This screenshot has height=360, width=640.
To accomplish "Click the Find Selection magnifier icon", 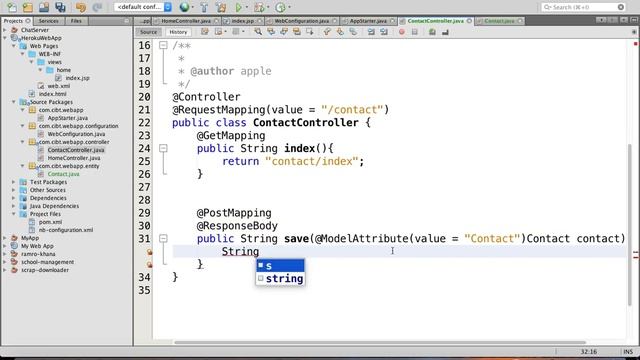I will tap(258, 32).
